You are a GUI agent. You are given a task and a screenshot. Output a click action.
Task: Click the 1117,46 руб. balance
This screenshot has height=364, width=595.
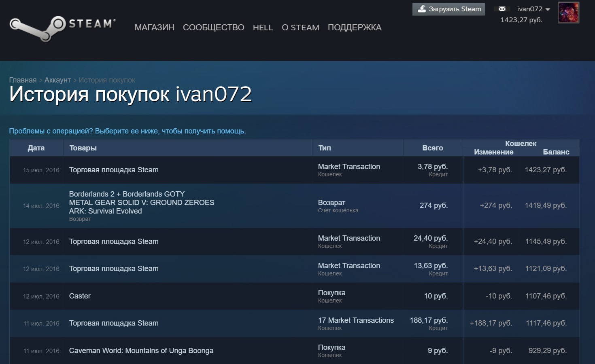[546, 323]
